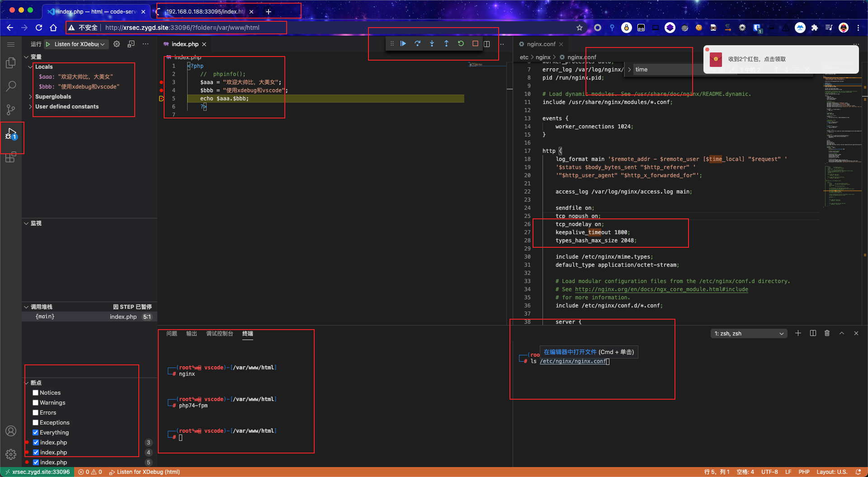Open the terminal selector dropdown
Viewport: 868px width, 477px height.
point(749,334)
